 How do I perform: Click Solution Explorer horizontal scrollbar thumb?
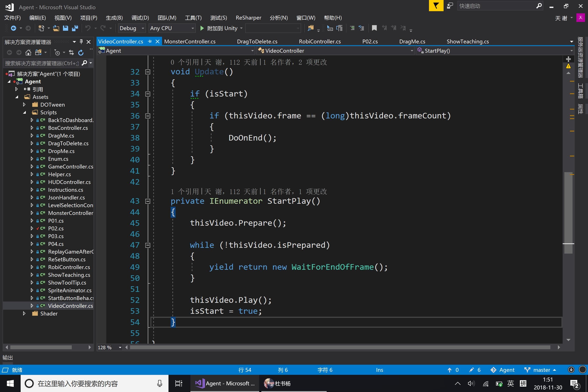tap(41, 348)
